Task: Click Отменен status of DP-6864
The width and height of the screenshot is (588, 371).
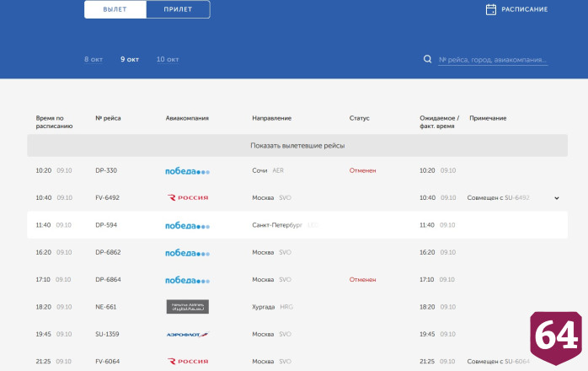Action: click(362, 279)
